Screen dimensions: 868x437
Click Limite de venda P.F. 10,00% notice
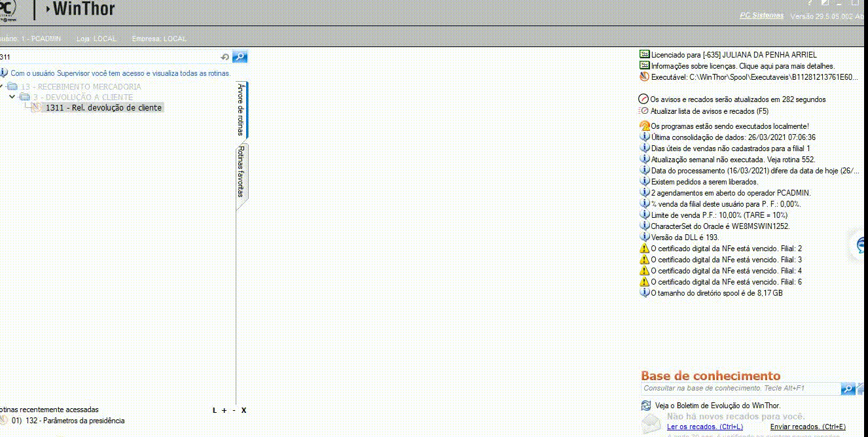[719, 215]
